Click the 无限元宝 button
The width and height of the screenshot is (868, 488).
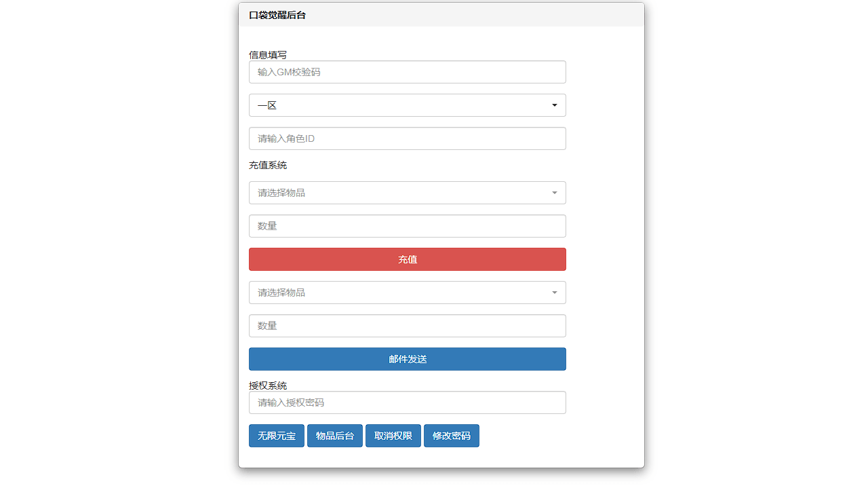pyautogui.click(x=276, y=436)
